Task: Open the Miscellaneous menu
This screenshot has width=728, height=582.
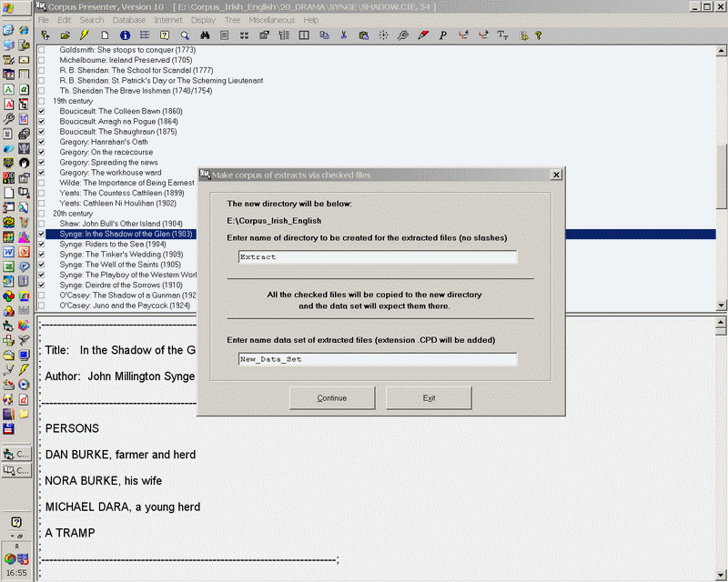Action: pyautogui.click(x=272, y=20)
